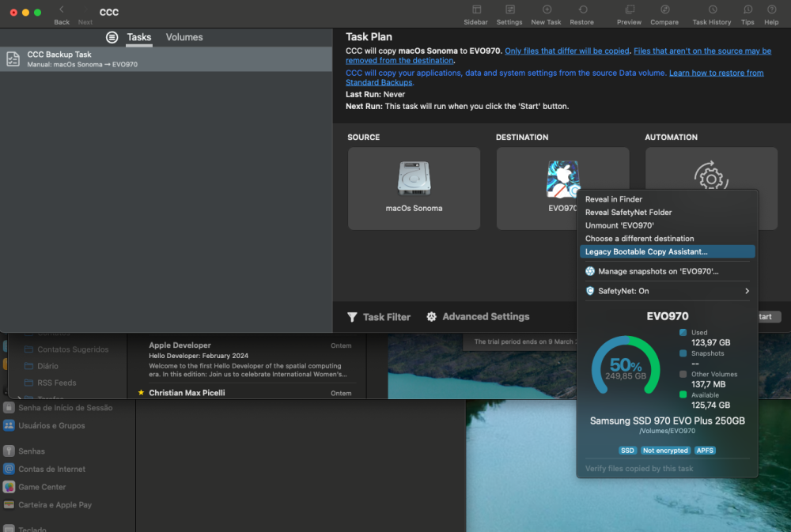Click the list menu icon beside Tasks
The height and width of the screenshot is (532, 791).
pos(112,37)
